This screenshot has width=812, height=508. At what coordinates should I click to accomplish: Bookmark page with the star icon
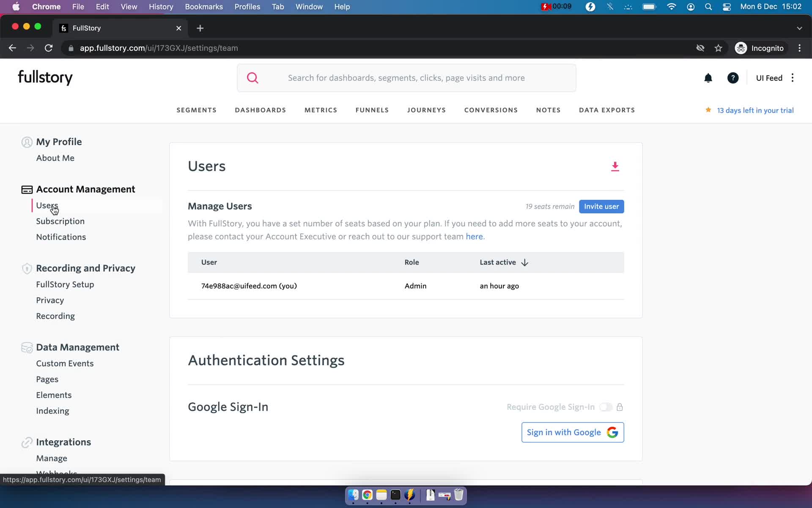[x=718, y=48]
